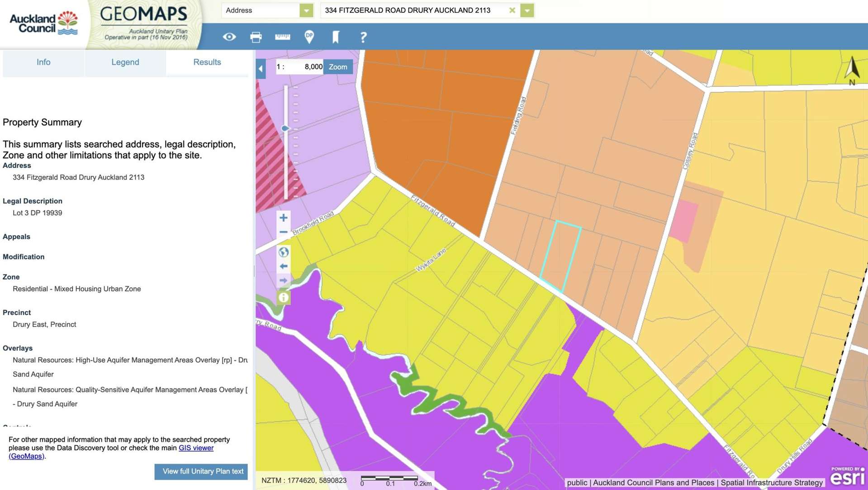This screenshot has height=490, width=868.
Task: Collapse the side panel with arrow
Action: [261, 69]
